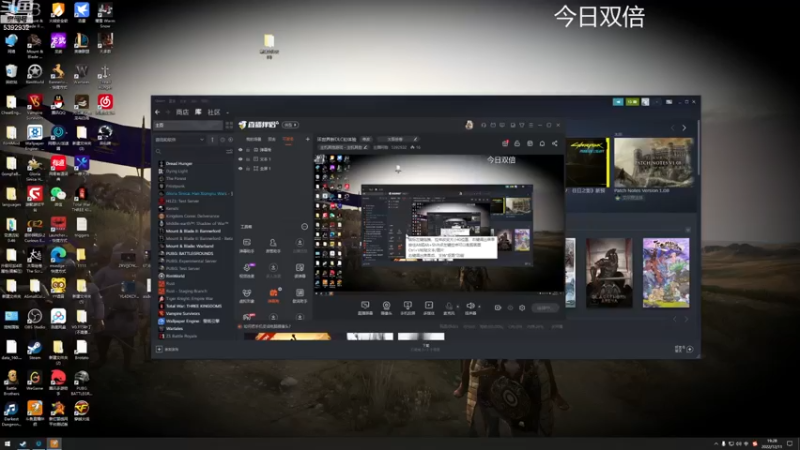The height and width of the screenshot is (450, 800).
Task: Expand the microphone options arrow
Action: point(458,307)
